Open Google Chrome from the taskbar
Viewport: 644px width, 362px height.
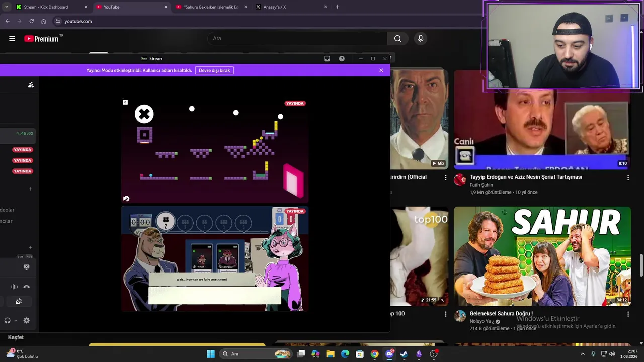click(x=374, y=354)
